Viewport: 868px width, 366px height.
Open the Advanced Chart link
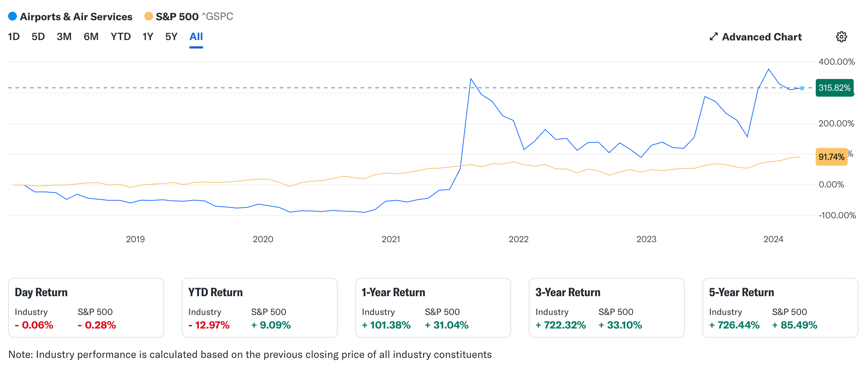click(762, 37)
